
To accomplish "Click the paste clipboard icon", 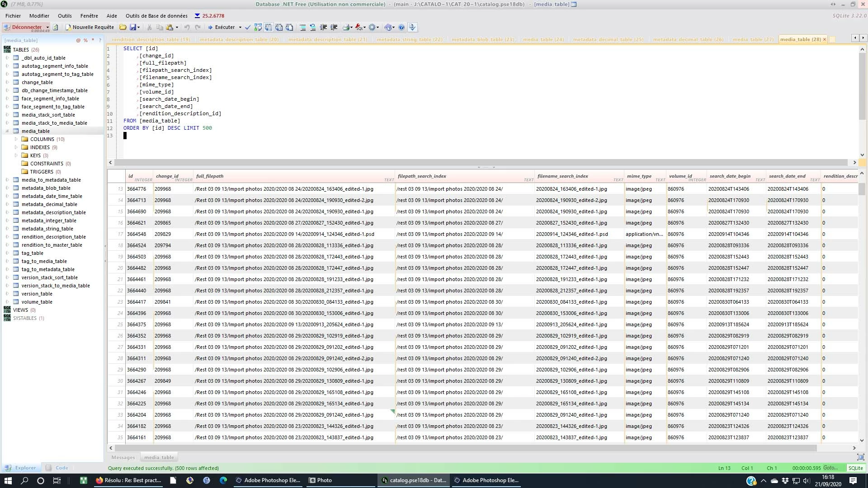I will pyautogui.click(x=170, y=27).
